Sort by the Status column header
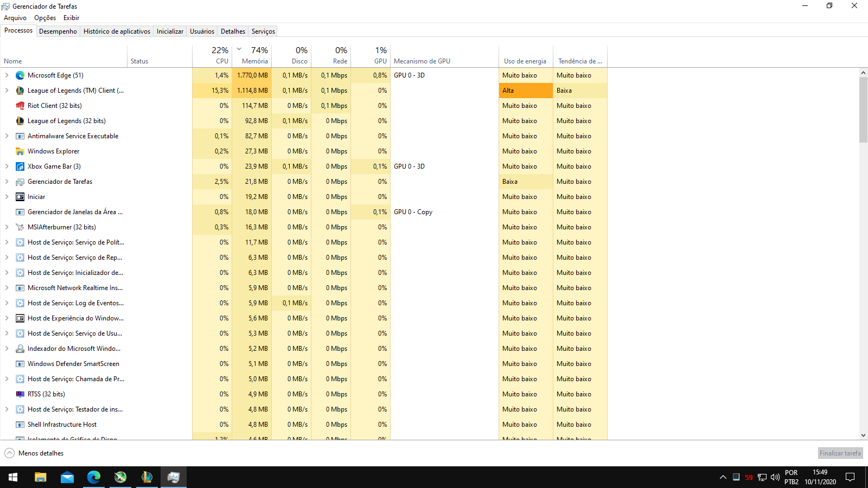This screenshot has height=488, width=868. coord(160,56)
